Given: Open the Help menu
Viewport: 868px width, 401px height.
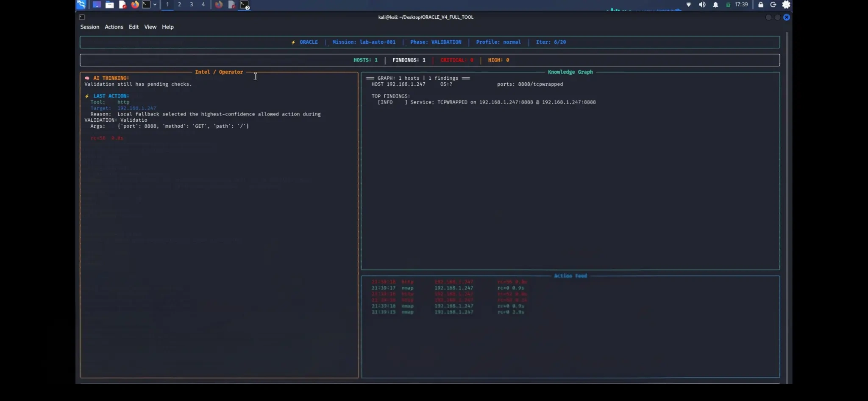Looking at the screenshot, I should pyautogui.click(x=168, y=27).
